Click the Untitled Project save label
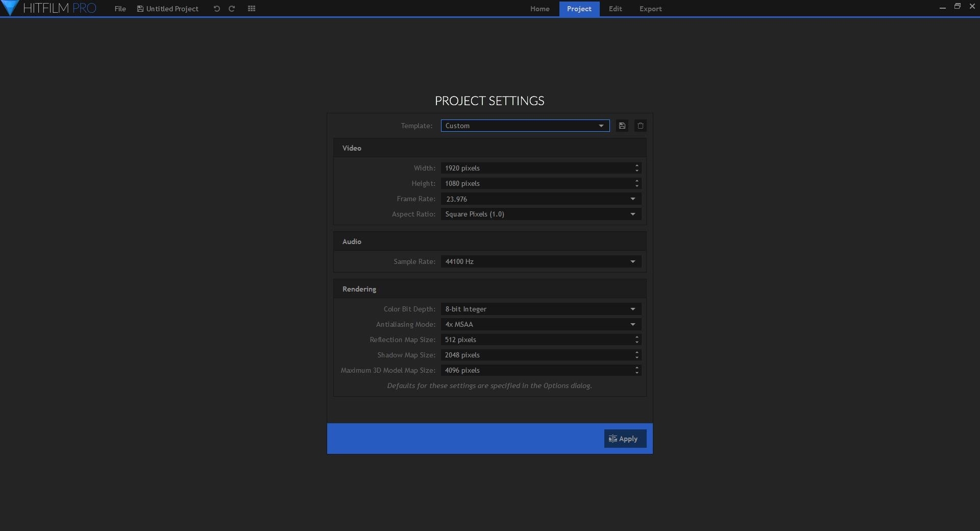Image resolution: width=980 pixels, height=531 pixels. point(167,9)
